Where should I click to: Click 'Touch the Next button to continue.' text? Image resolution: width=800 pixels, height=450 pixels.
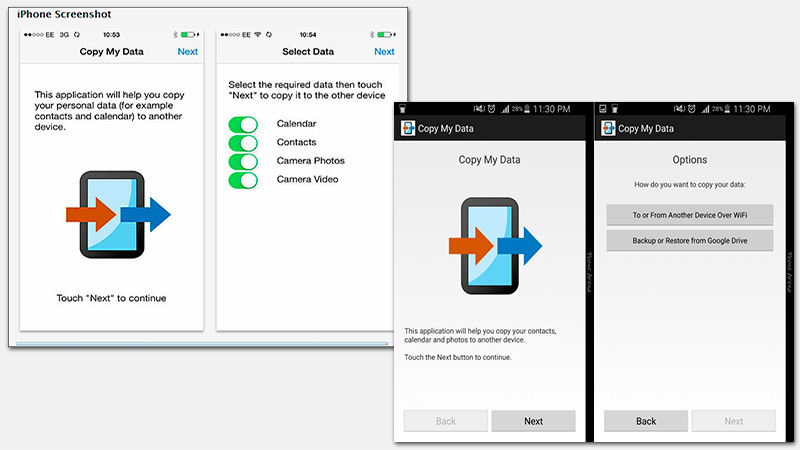pyautogui.click(x=458, y=357)
